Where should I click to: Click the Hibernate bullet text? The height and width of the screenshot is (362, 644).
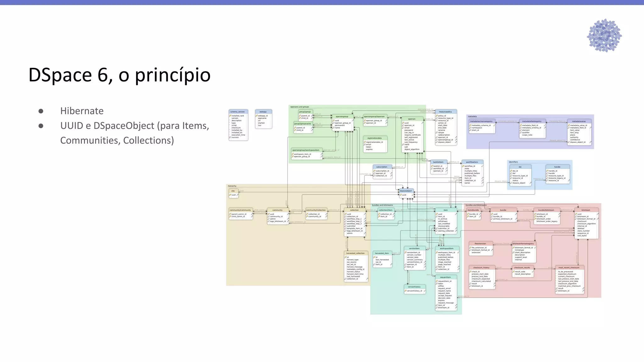82,111
